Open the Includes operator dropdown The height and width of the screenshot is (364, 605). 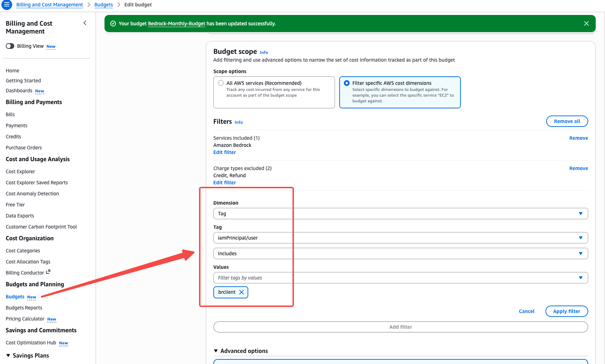click(401, 253)
